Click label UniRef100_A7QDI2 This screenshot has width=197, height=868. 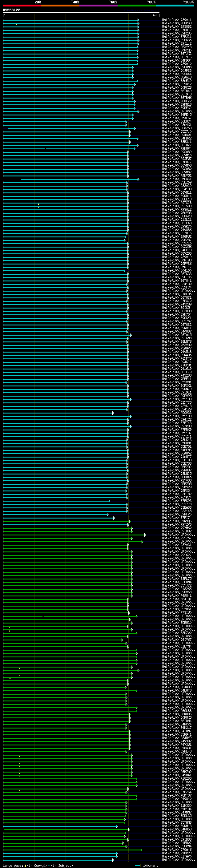pos(177,30)
